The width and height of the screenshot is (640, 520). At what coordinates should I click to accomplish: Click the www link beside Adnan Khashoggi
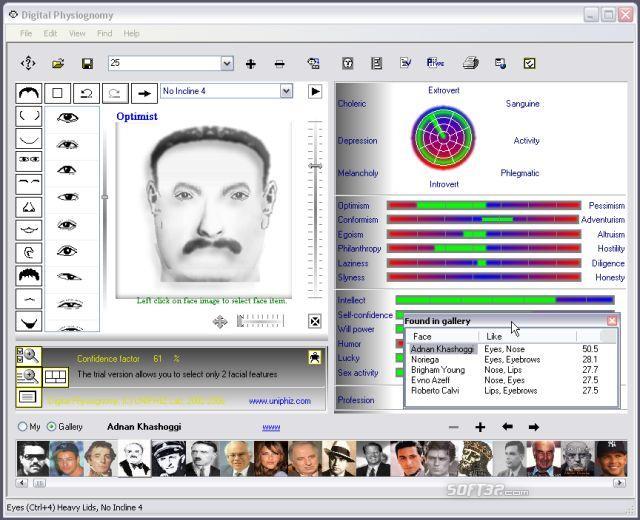[x=271, y=427]
